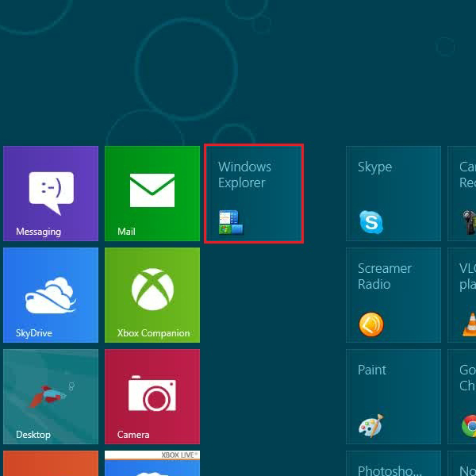Open Windows Explorer tile
Image resolution: width=476 pixels, height=476 pixels.
(x=254, y=194)
